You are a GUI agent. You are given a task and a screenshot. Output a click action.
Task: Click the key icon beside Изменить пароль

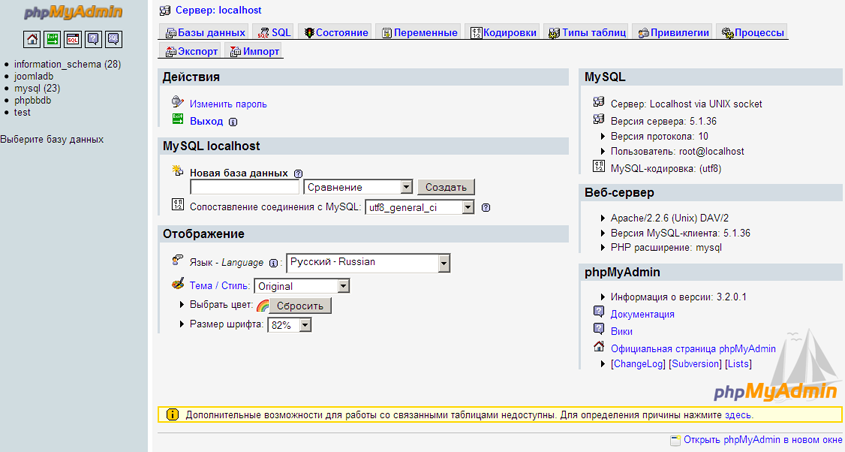pos(177,102)
